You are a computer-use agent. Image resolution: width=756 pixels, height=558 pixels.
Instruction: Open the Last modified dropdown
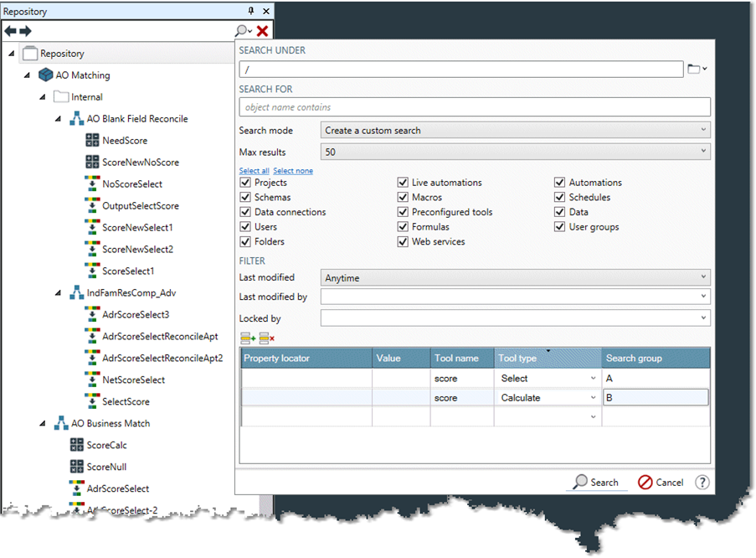[x=515, y=277]
